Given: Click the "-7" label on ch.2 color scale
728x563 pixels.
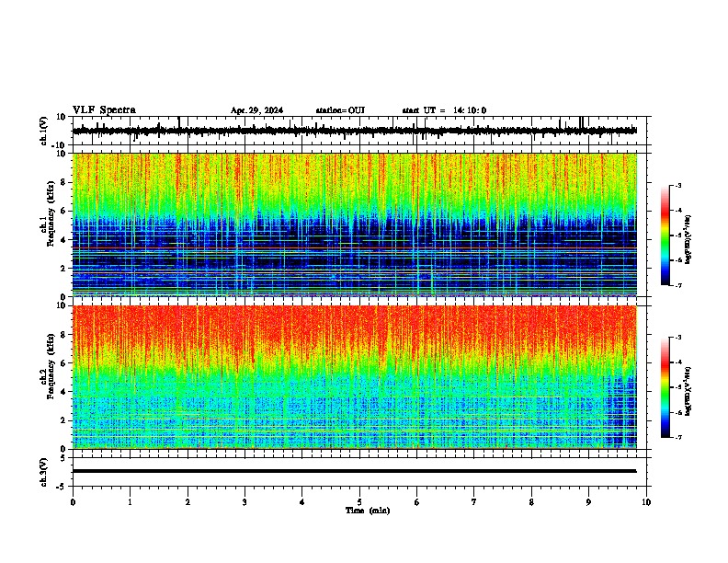Looking at the screenshot, I should coord(678,438).
